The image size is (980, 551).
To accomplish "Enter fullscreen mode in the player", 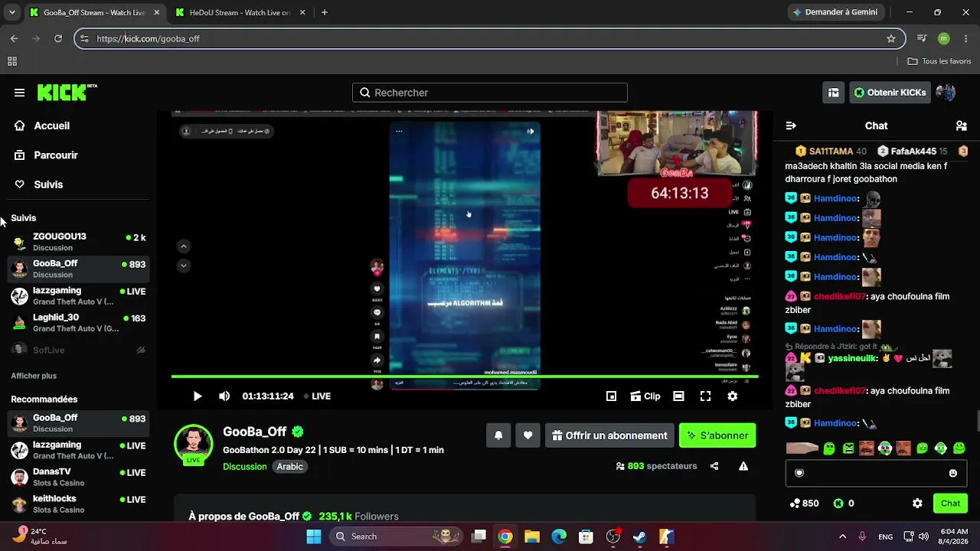I will tap(705, 396).
